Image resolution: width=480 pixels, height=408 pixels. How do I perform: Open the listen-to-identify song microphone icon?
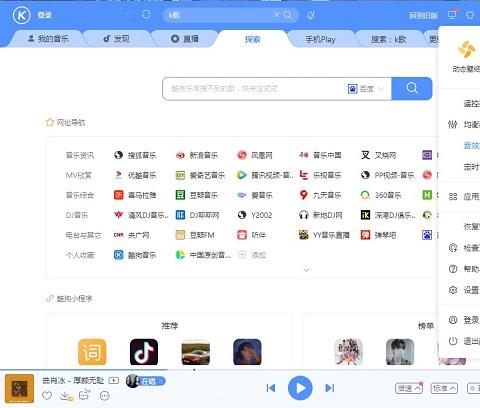click(x=311, y=15)
